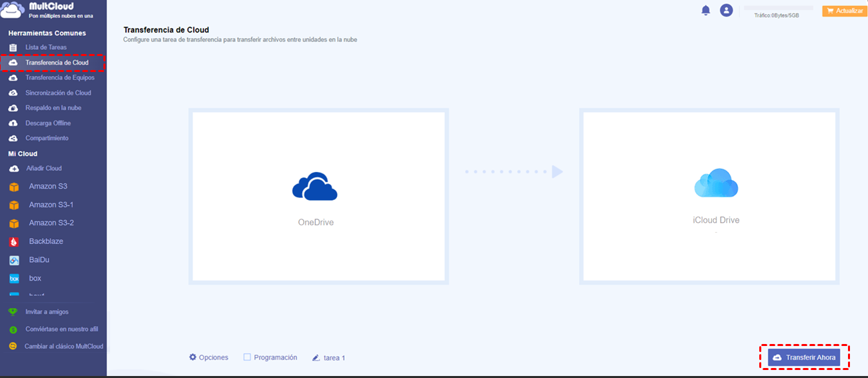Click the Amazon S3-2 cube icon
Image resolution: width=868 pixels, height=378 pixels.
pos(14,223)
